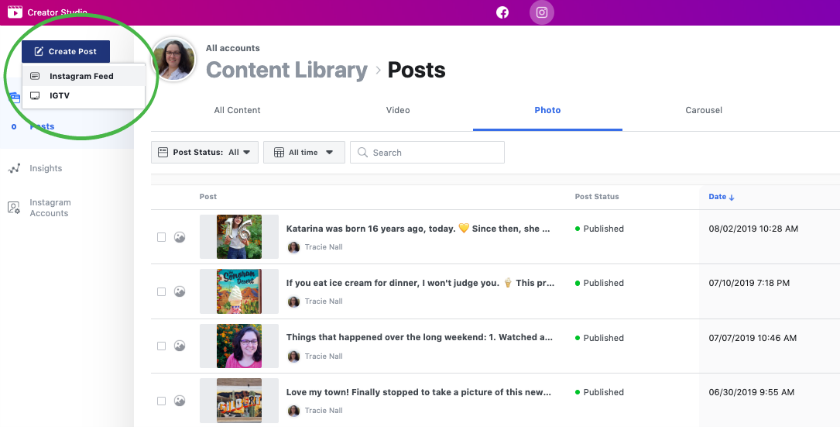Image resolution: width=840 pixels, height=427 pixels.
Task: Click the IGTV screen icon in the dropdown
Action: (x=35, y=95)
